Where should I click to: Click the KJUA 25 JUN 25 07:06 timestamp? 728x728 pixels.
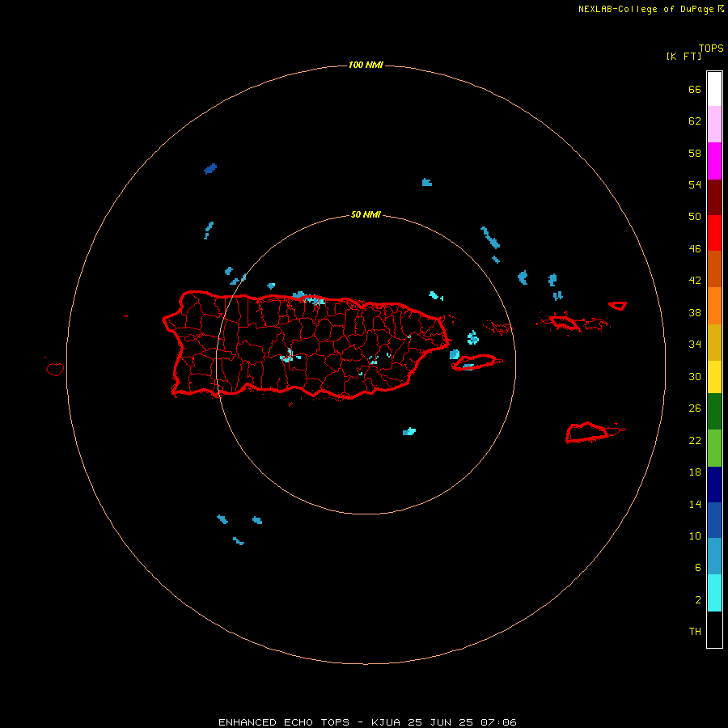[x=444, y=722]
